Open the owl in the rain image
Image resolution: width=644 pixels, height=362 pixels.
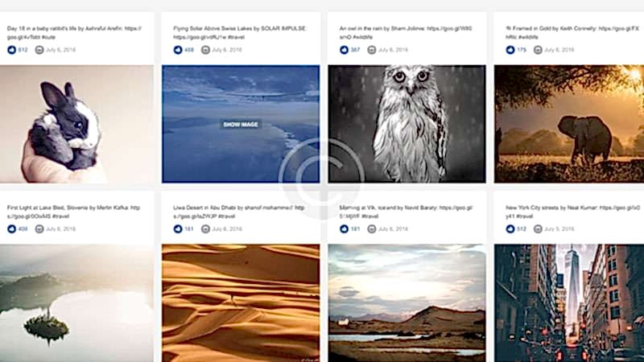pyautogui.click(x=407, y=124)
